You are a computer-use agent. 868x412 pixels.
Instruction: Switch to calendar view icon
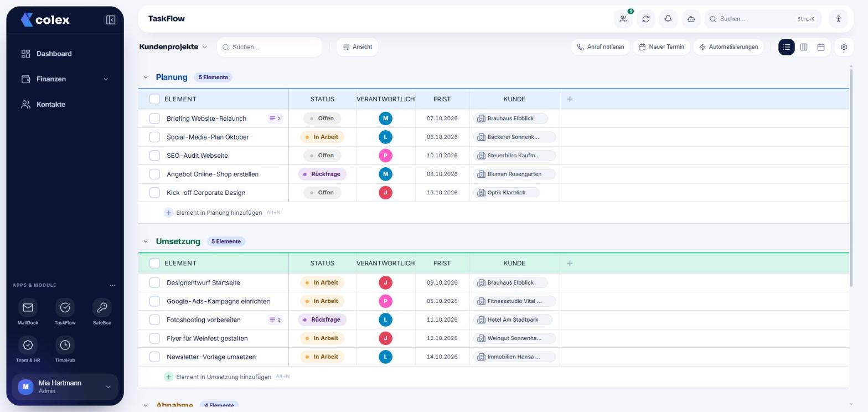(x=821, y=47)
